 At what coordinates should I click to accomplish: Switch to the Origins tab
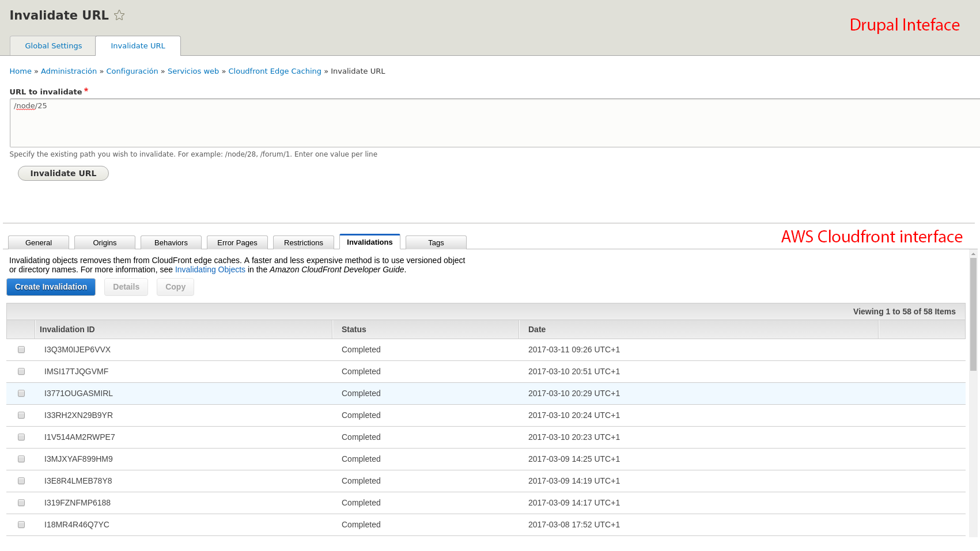pyautogui.click(x=105, y=243)
